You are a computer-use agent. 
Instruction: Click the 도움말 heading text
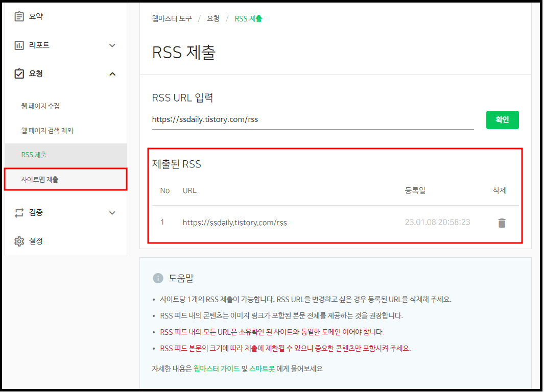[181, 278]
